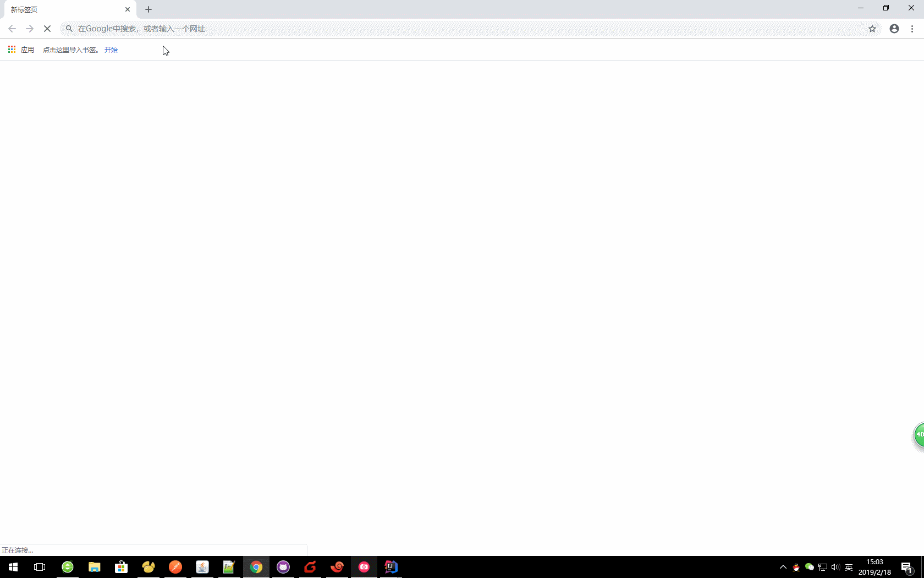
Task: Open a new tab with the plus button
Action: [148, 9]
